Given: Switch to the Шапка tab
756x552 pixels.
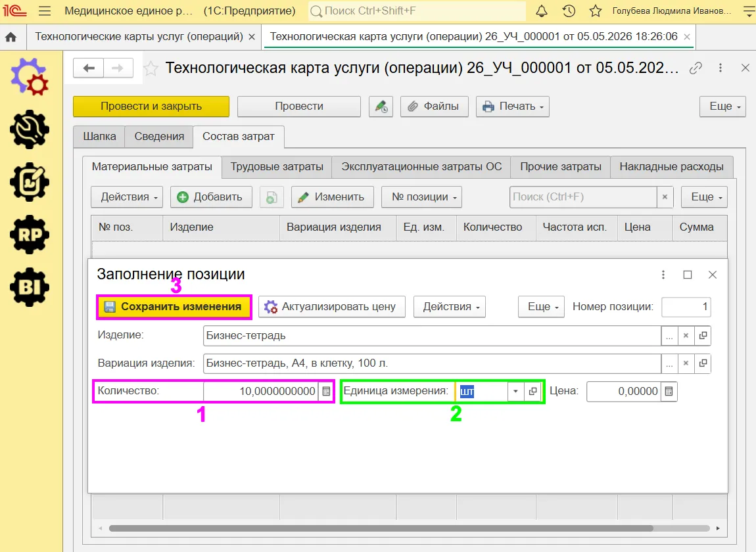Looking at the screenshot, I should (99, 137).
